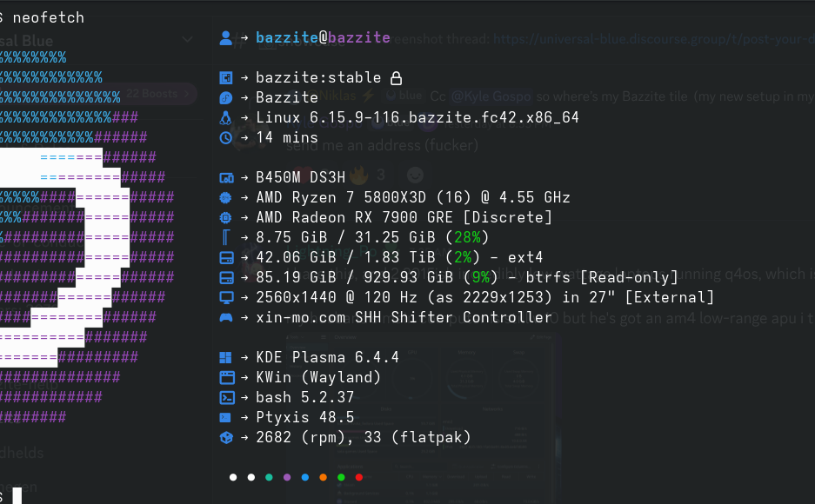Click the "KWin (Wayland)" text
This screenshot has height=504, width=815.
(x=318, y=377)
